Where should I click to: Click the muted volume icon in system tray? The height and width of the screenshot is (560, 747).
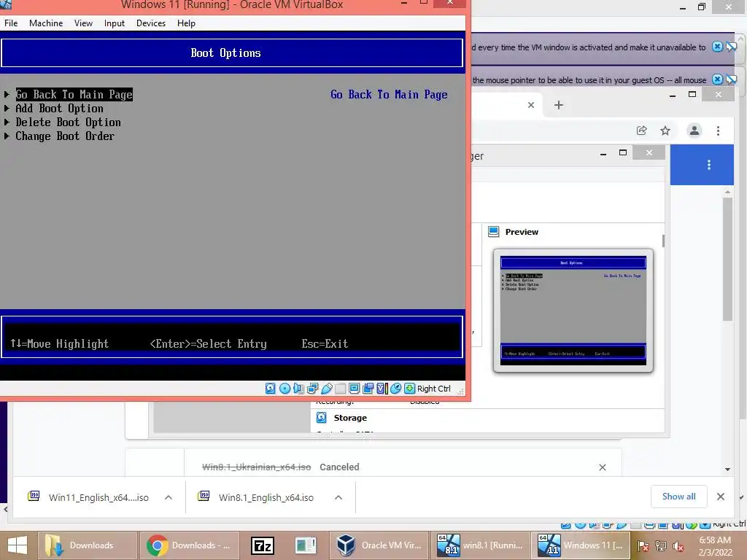pyautogui.click(x=678, y=546)
